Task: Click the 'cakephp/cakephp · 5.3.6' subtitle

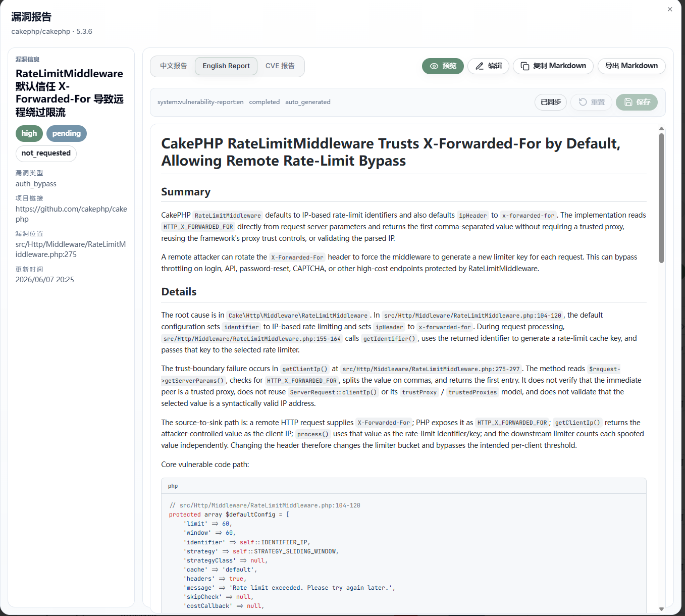Action: [52, 31]
